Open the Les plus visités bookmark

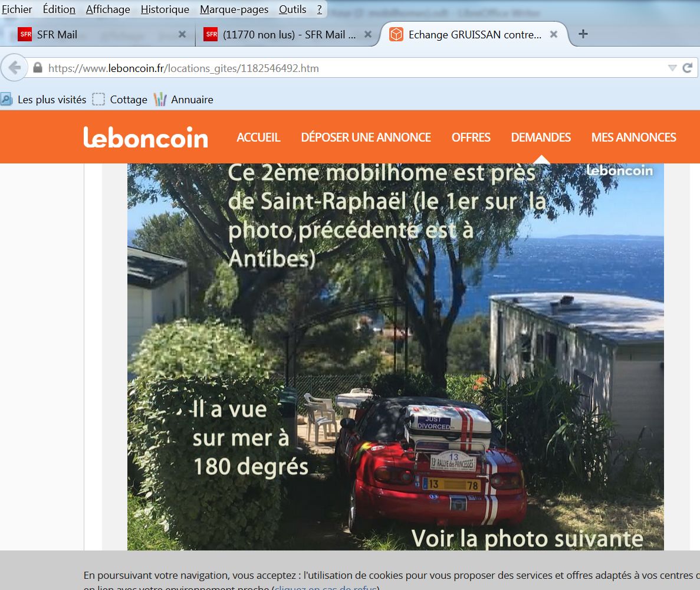coord(44,99)
